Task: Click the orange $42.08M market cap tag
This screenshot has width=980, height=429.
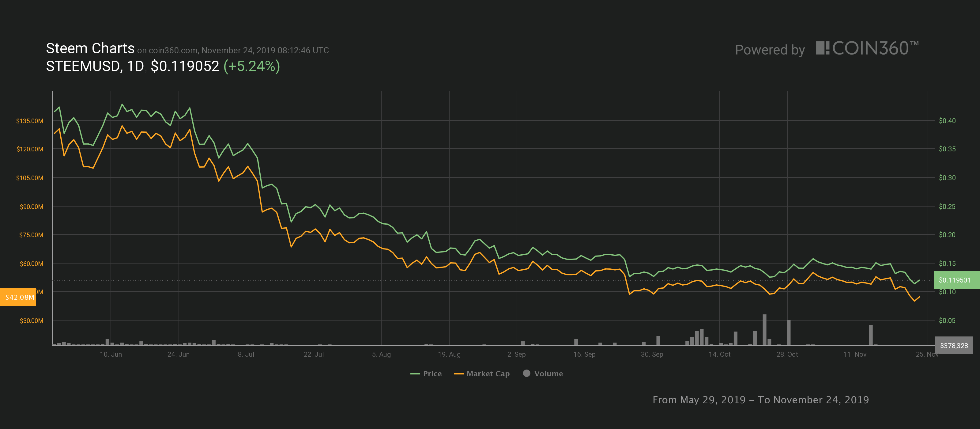Action: coord(19,297)
